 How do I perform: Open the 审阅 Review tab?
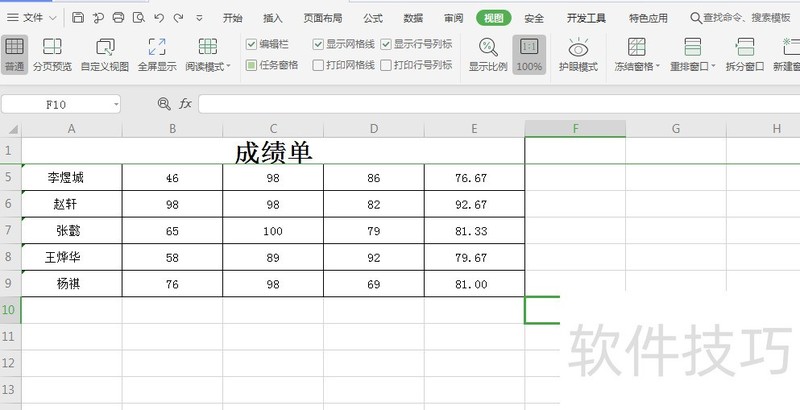[454, 18]
